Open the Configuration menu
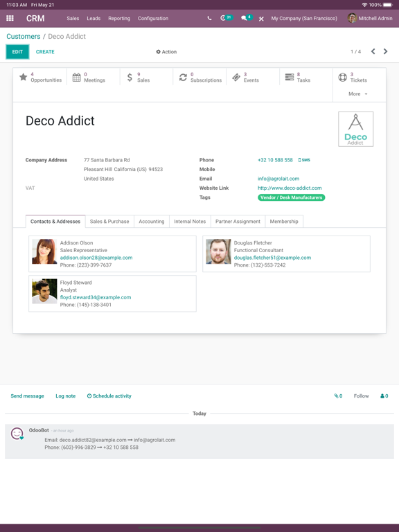Image resolution: width=399 pixels, height=532 pixels. tap(153, 18)
